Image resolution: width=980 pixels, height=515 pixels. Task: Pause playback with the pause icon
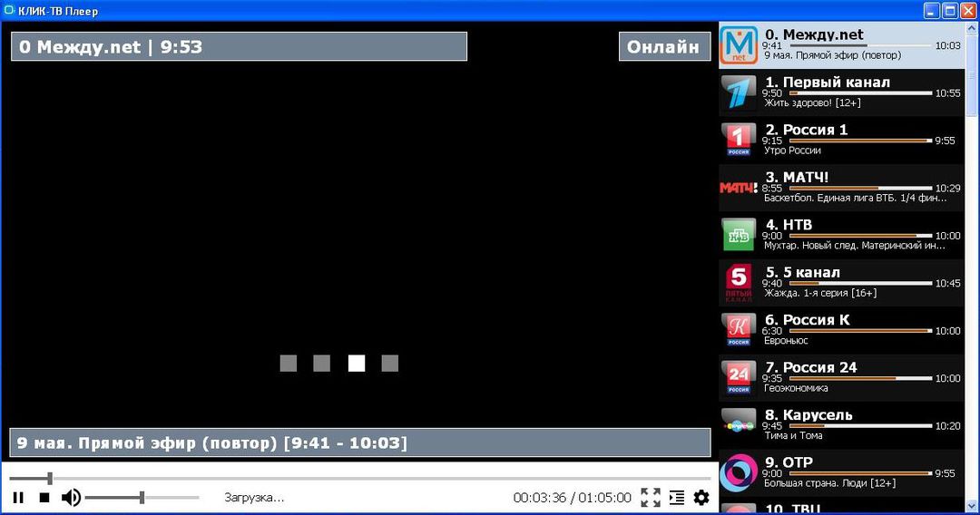pyautogui.click(x=18, y=498)
